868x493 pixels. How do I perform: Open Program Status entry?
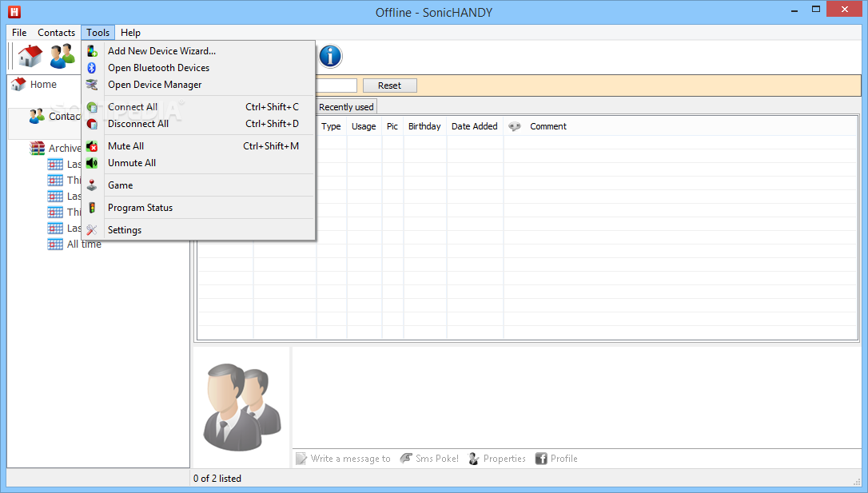(198, 208)
